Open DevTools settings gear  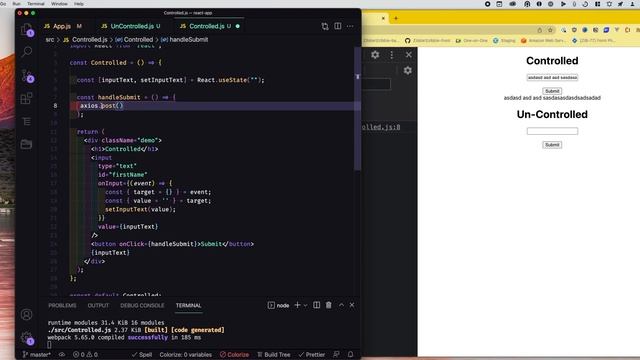(x=375, y=55)
